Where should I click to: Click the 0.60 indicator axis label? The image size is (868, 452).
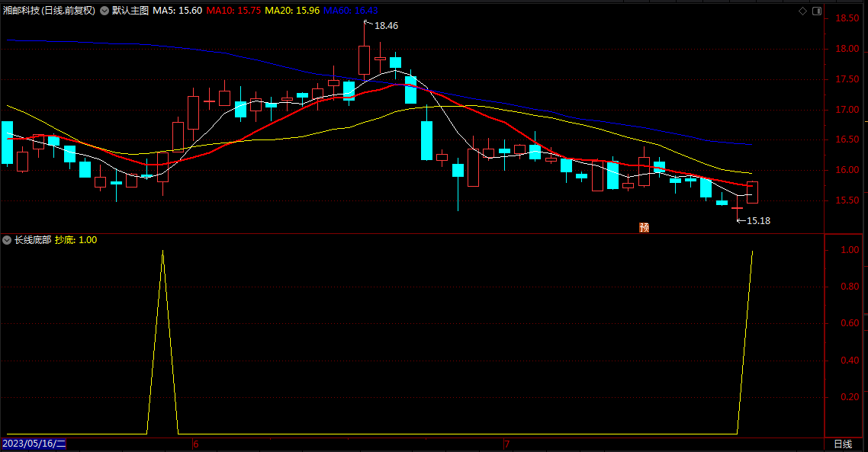[850, 323]
